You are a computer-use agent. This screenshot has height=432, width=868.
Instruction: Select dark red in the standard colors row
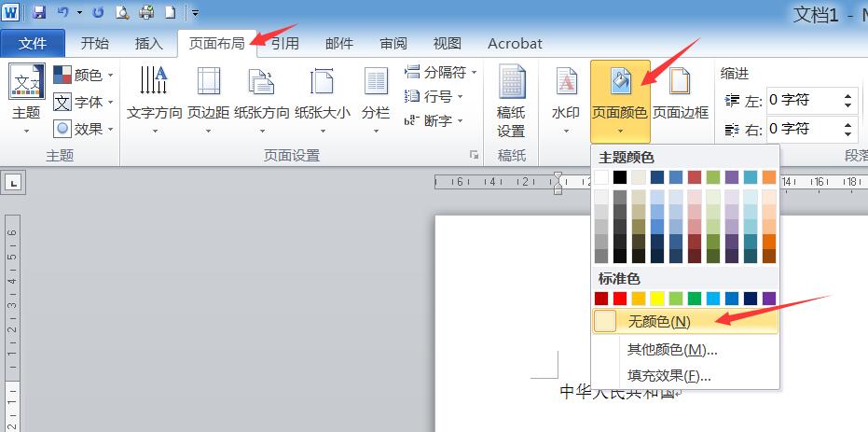pyautogui.click(x=601, y=299)
